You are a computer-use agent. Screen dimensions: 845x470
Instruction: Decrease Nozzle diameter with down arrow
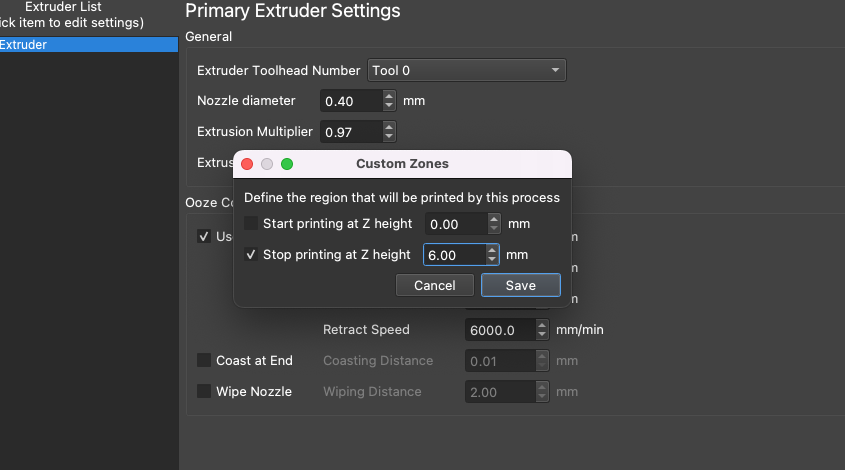389,106
